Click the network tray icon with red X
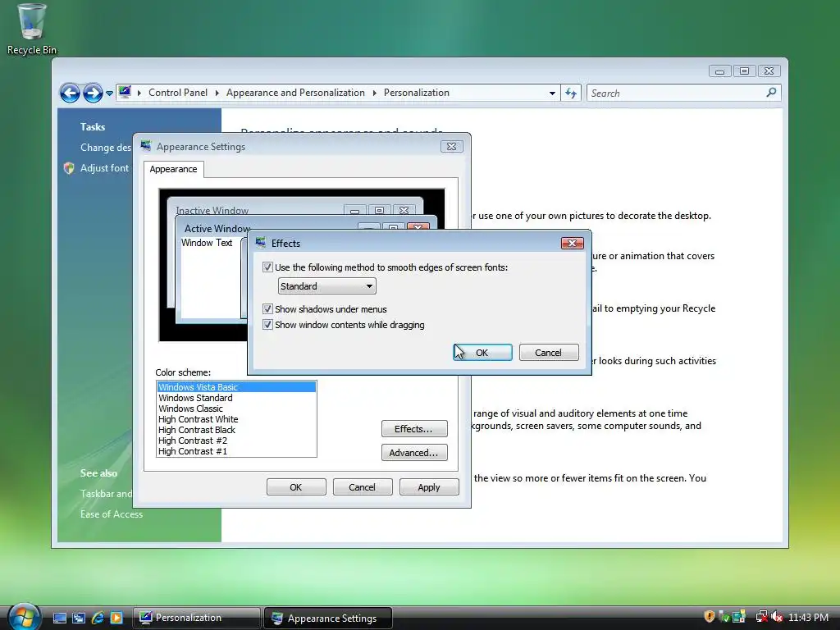The height and width of the screenshot is (630, 840). (761, 617)
